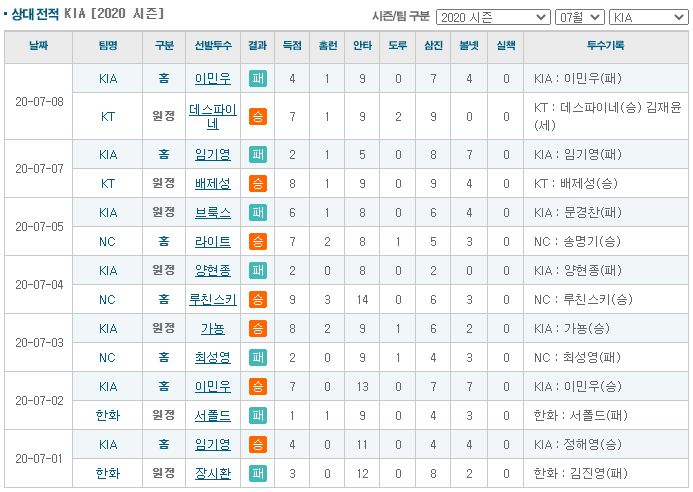Select the 20-07-03 date cell
Screen dimensions: 693x492
click(39, 343)
